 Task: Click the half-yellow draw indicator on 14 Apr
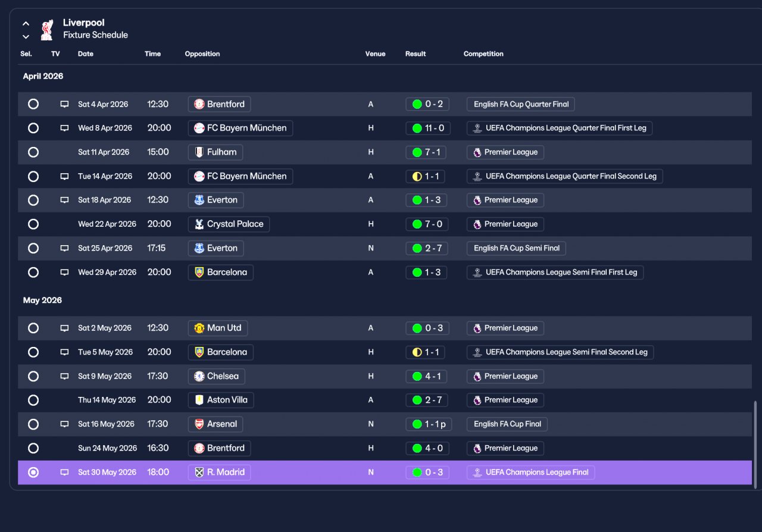[417, 176]
